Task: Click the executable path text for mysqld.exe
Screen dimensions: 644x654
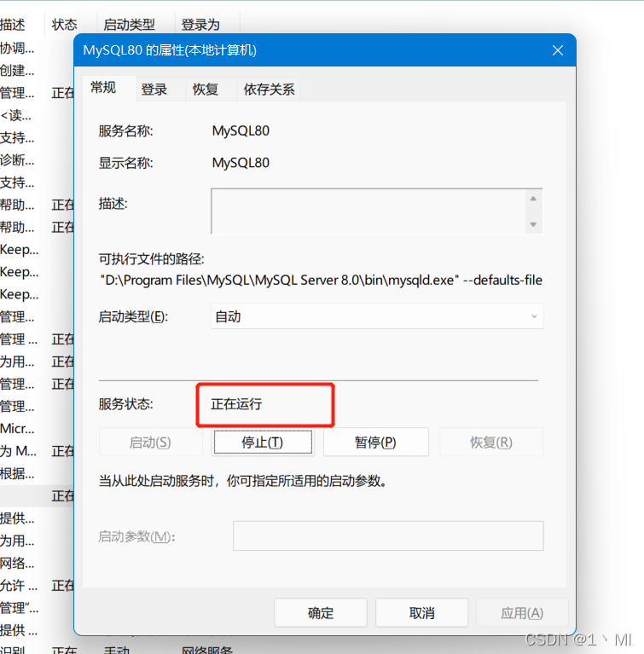Action: 321,280
